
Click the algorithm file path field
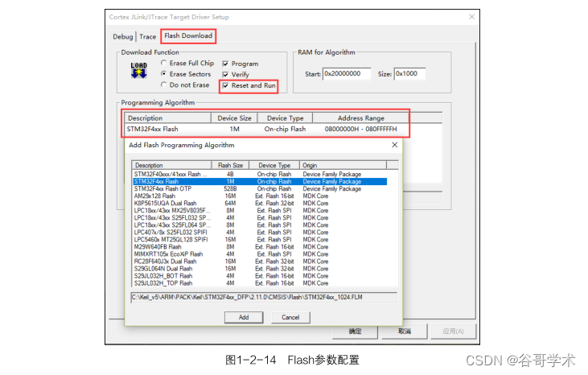[x=264, y=298]
